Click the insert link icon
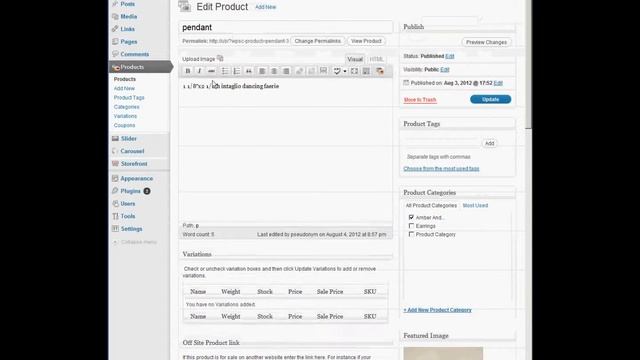Image resolution: width=640 pixels, height=360 pixels. point(299,71)
